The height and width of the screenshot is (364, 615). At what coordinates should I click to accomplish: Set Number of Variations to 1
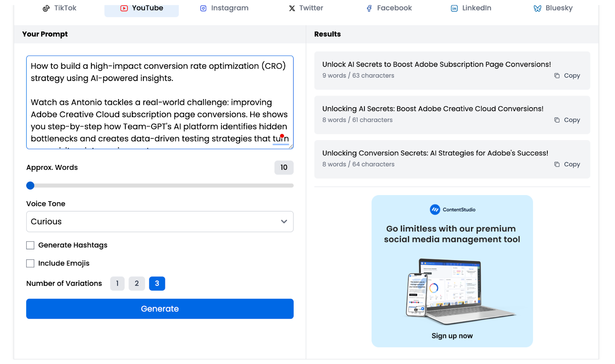[x=117, y=283]
